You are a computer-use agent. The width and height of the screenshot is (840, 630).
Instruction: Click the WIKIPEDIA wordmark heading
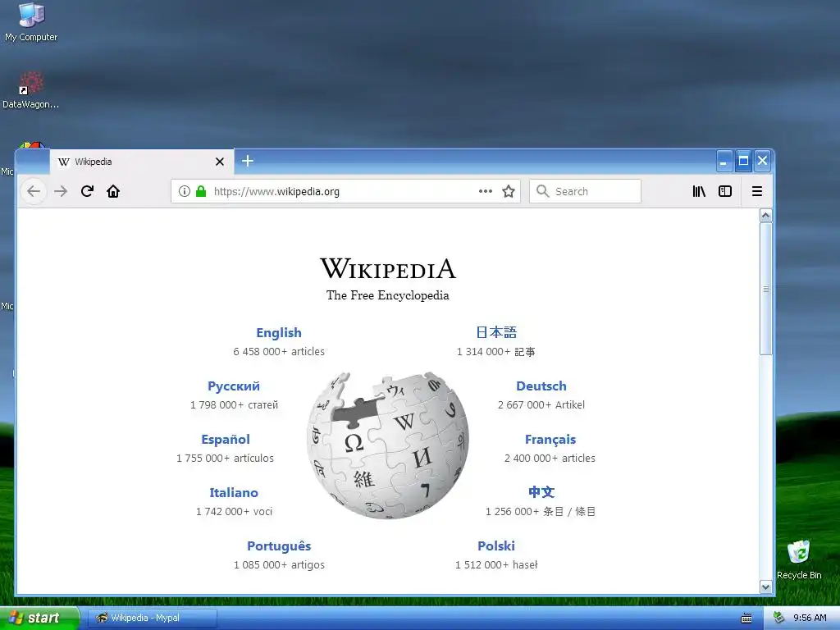(388, 268)
